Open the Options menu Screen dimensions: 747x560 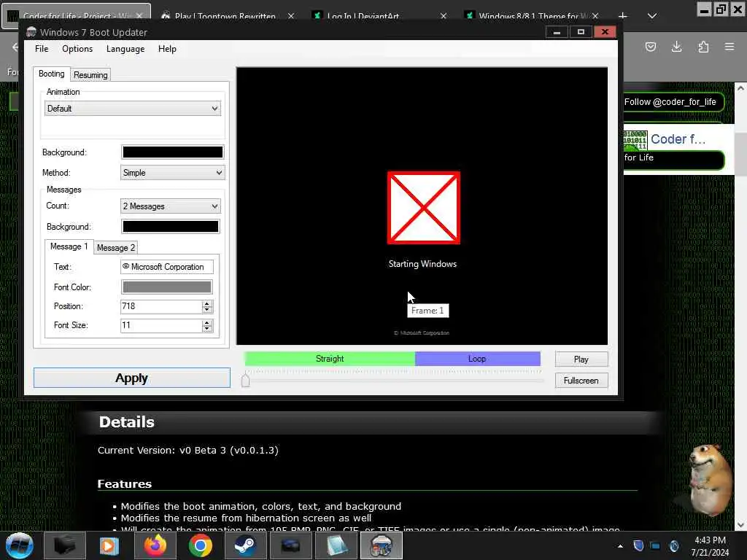pyautogui.click(x=77, y=49)
